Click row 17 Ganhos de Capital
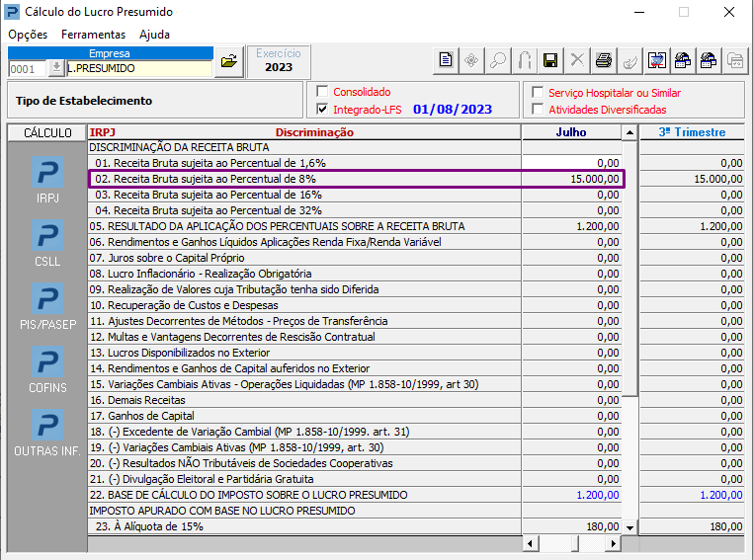 (304, 416)
